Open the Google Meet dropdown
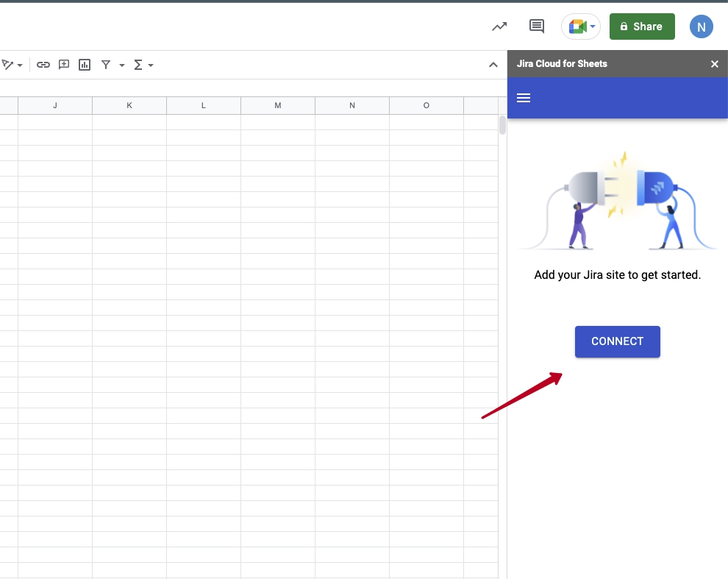 581,26
